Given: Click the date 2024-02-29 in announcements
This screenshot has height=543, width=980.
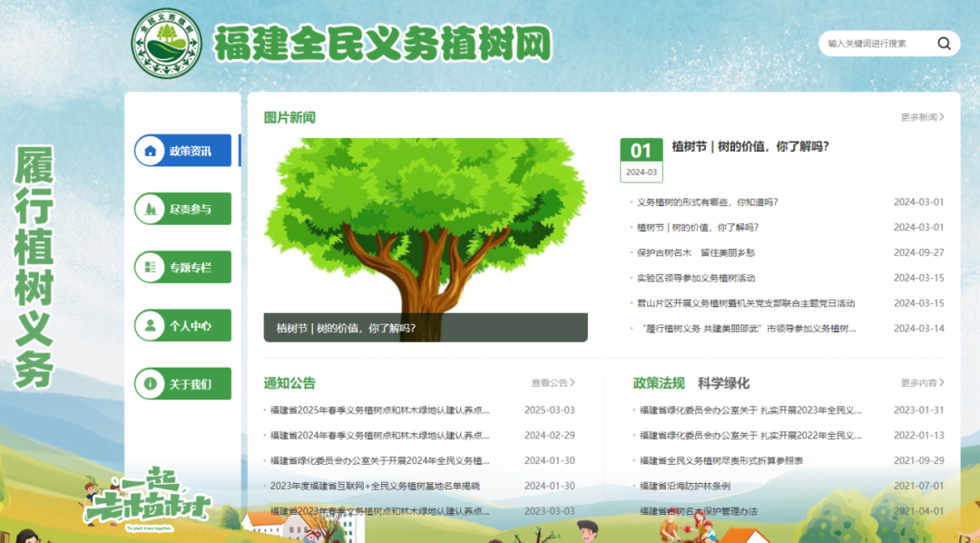Looking at the screenshot, I should [549, 436].
